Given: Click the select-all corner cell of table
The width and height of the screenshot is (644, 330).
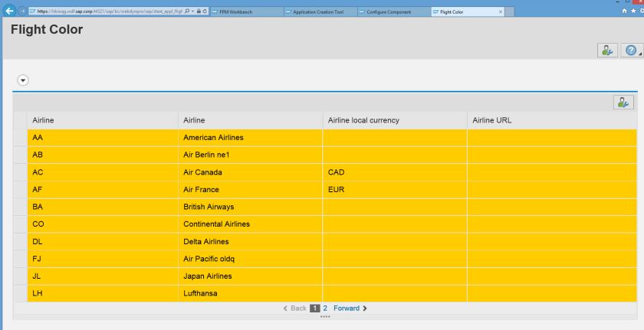Looking at the screenshot, I should tap(20, 120).
